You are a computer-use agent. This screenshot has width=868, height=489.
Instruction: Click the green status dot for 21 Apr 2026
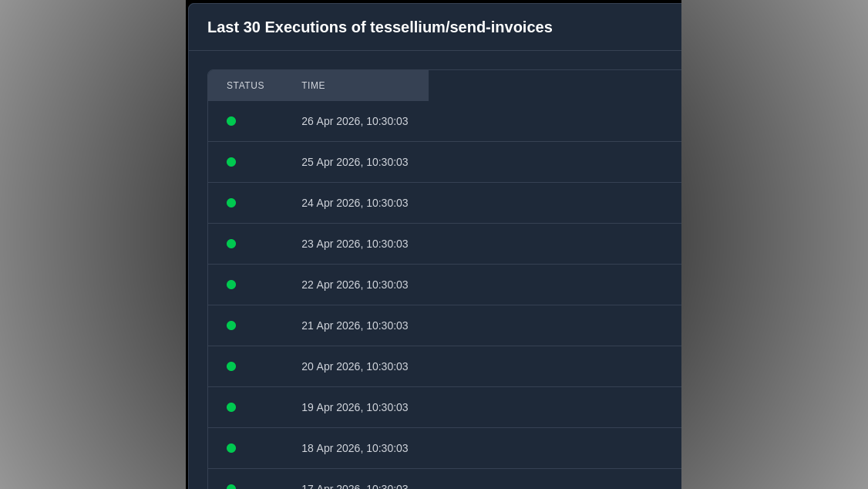coord(231,325)
